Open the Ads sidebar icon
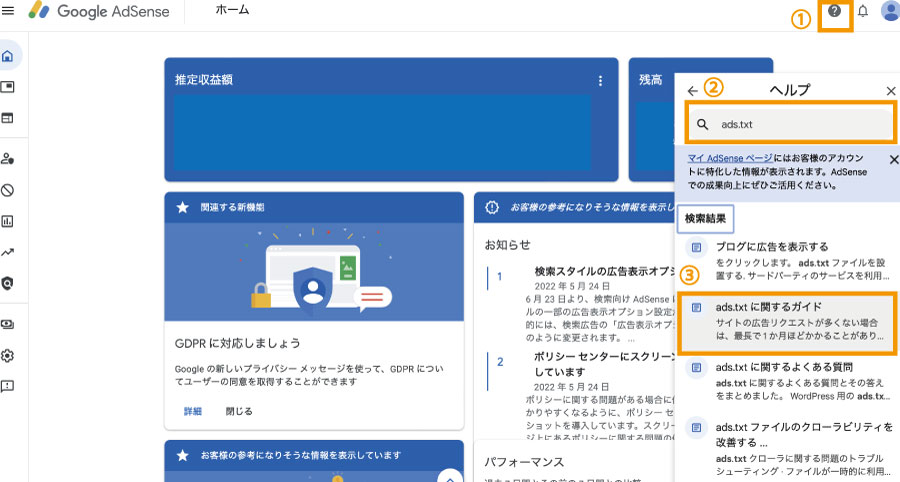The width and height of the screenshot is (900, 482). pyautogui.click(x=7, y=87)
